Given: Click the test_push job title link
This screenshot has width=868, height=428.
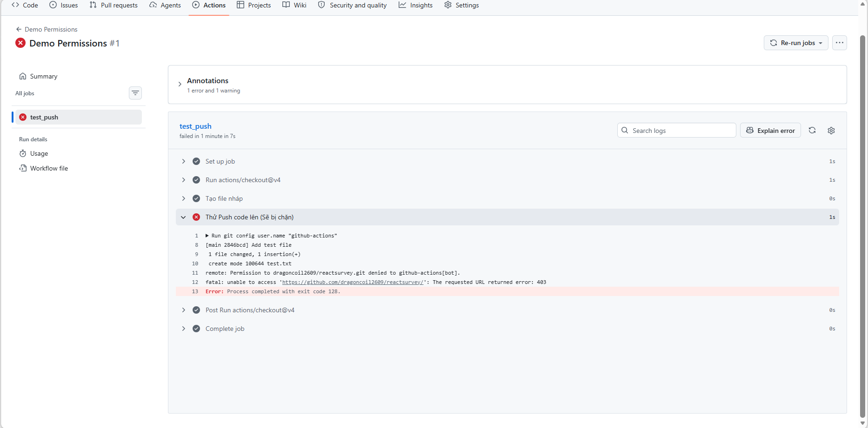Looking at the screenshot, I should pos(195,126).
